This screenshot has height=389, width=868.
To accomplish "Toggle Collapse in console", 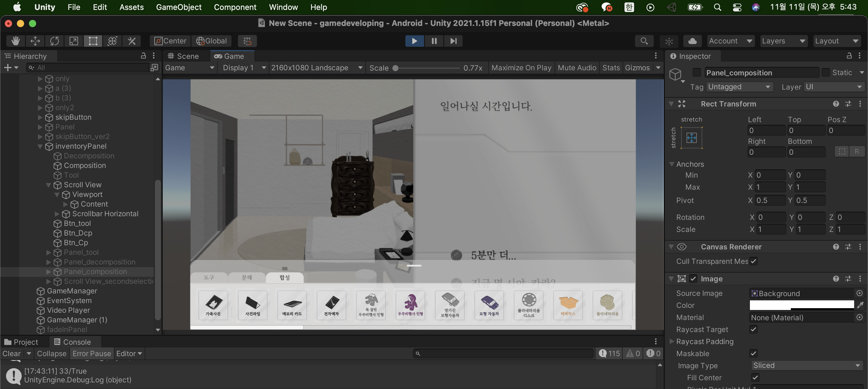I will pyautogui.click(x=52, y=353).
